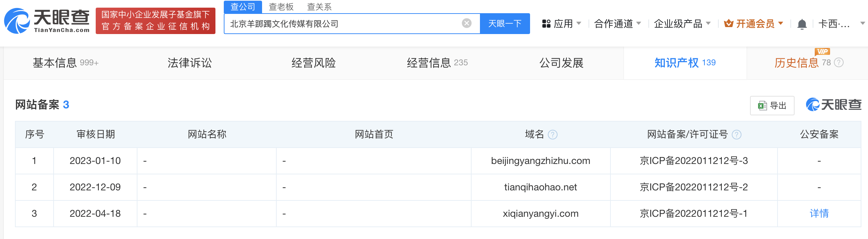Click audit date 2022-12-09
The height and width of the screenshot is (239, 868).
pos(95,187)
